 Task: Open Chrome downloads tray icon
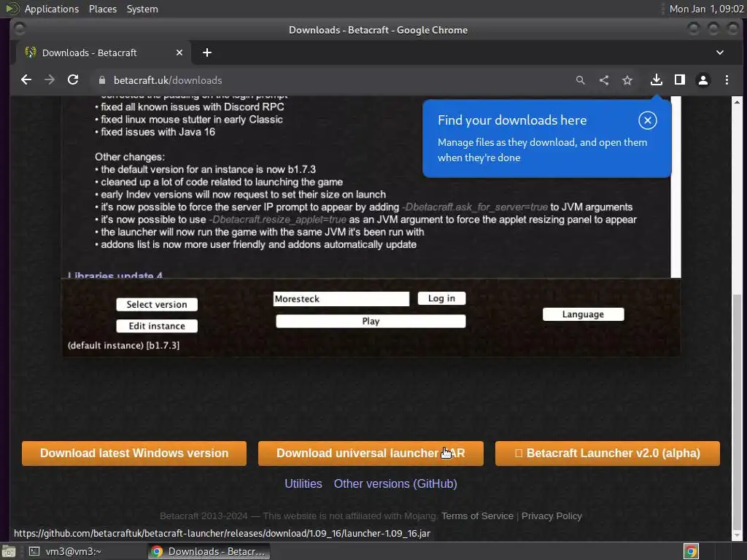coord(656,80)
